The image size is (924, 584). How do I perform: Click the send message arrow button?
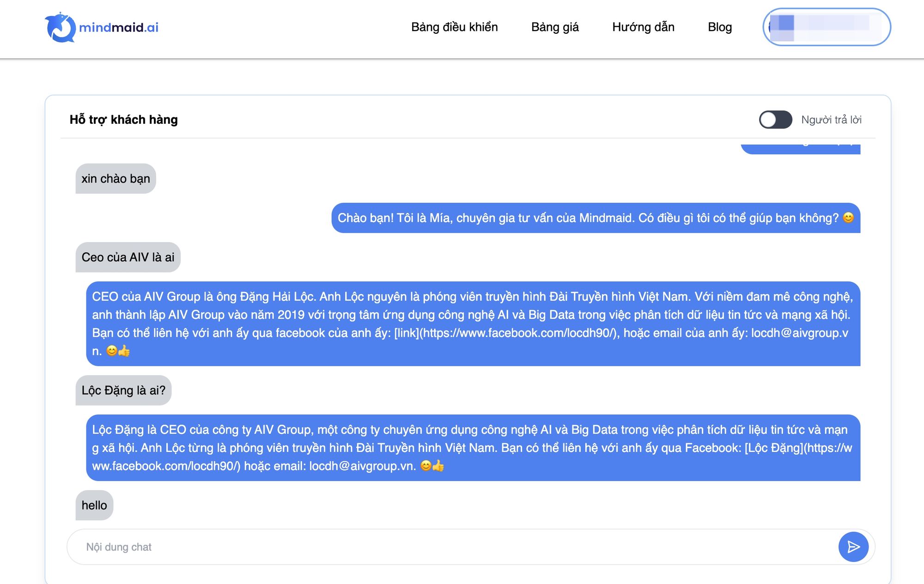[x=853, y=547]
